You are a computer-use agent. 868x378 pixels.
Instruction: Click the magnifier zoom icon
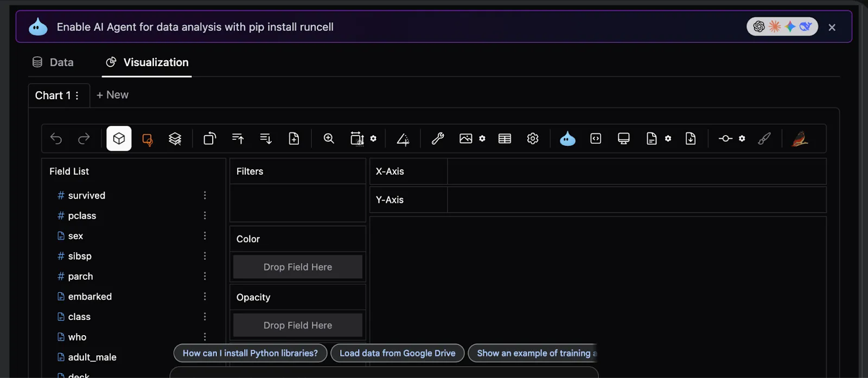click(x=329, y=139)
